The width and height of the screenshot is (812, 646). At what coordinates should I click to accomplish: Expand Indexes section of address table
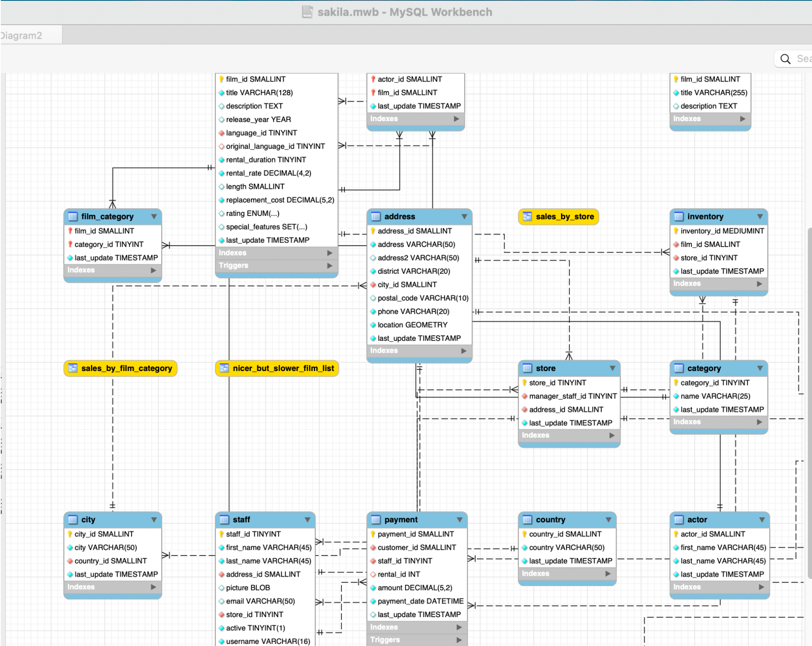tap(464, 351)
